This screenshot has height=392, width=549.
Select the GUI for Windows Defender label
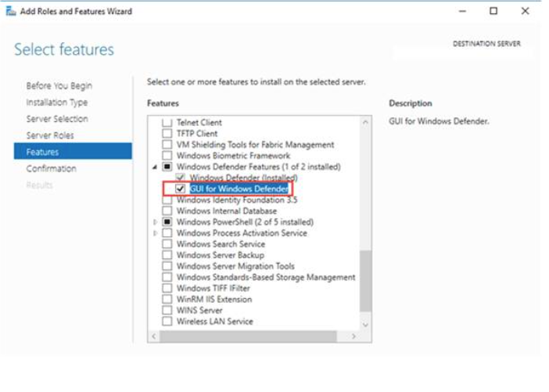(239, 189)
